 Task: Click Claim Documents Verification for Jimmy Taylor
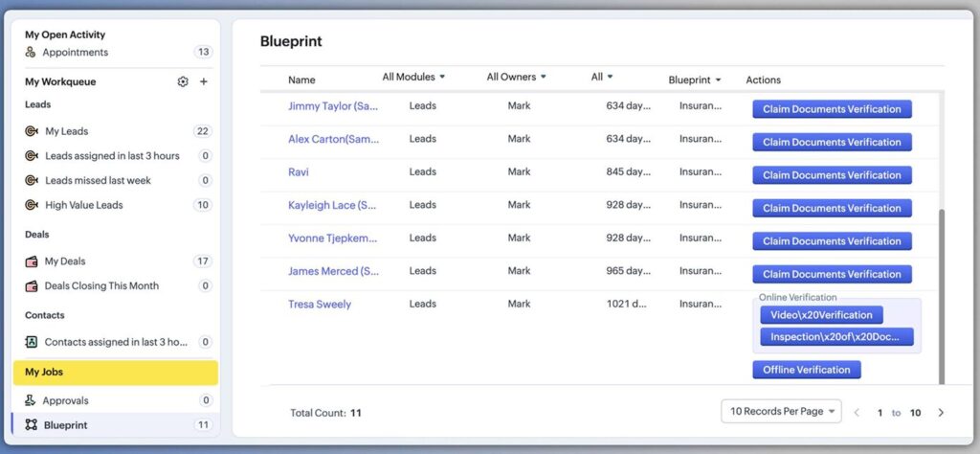click(x=832, y=109)
